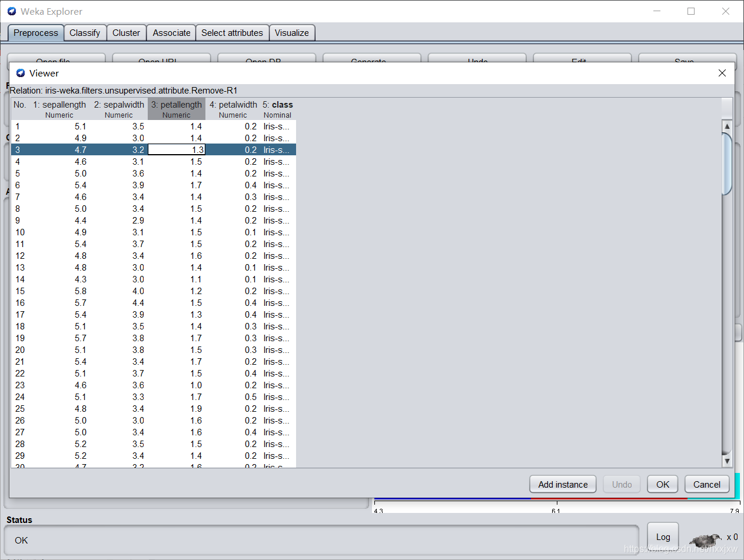This screenshot has width=744, height=560.
Task: Select sepallength 4.4 in row 9
Action: tap(59, 221)
